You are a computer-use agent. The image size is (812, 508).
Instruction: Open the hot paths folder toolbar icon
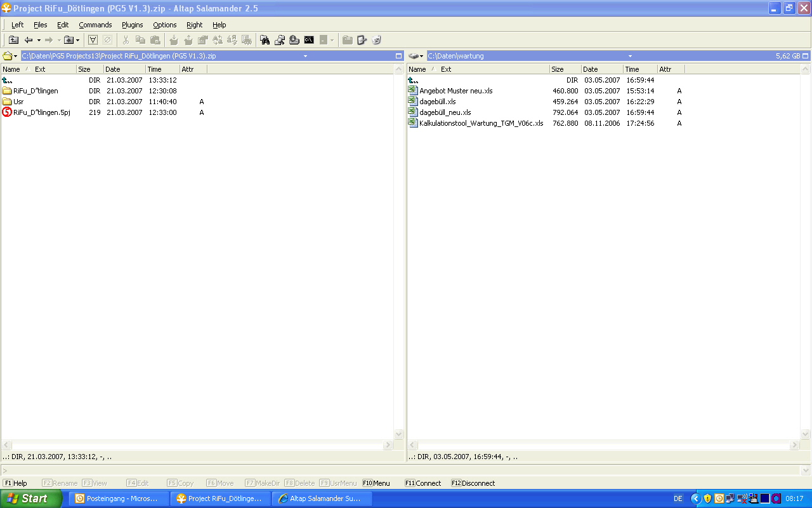click(69, 40)
